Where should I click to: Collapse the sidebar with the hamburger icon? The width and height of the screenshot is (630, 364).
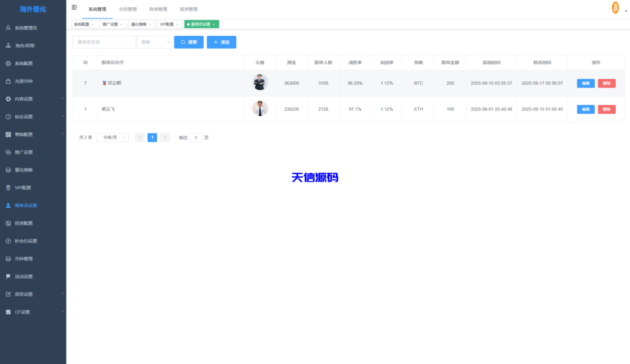coord(74,6)
